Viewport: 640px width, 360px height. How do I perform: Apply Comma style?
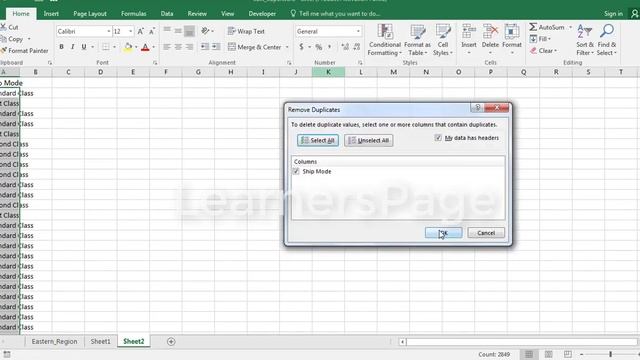click(330, 47)
